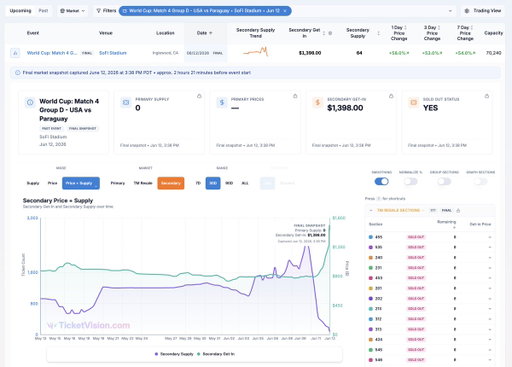
Task: Click the Remaining column sort arrow
Action: tap(454, 228)
